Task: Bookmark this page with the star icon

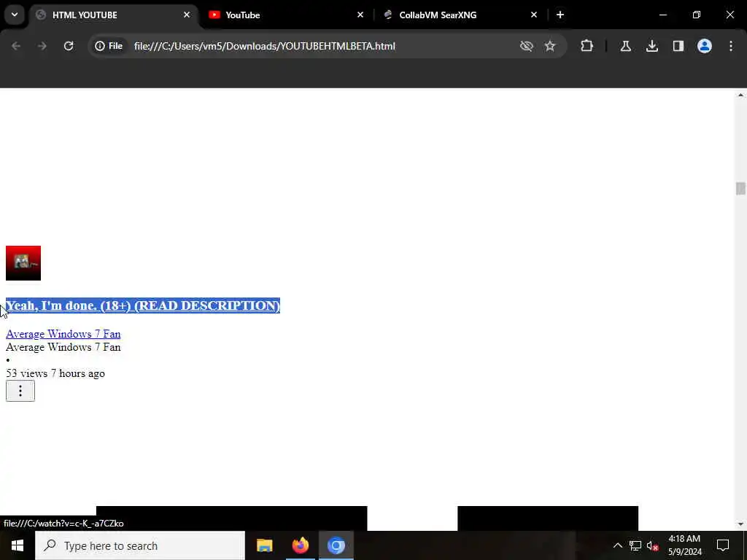Action: pos(550,46)
